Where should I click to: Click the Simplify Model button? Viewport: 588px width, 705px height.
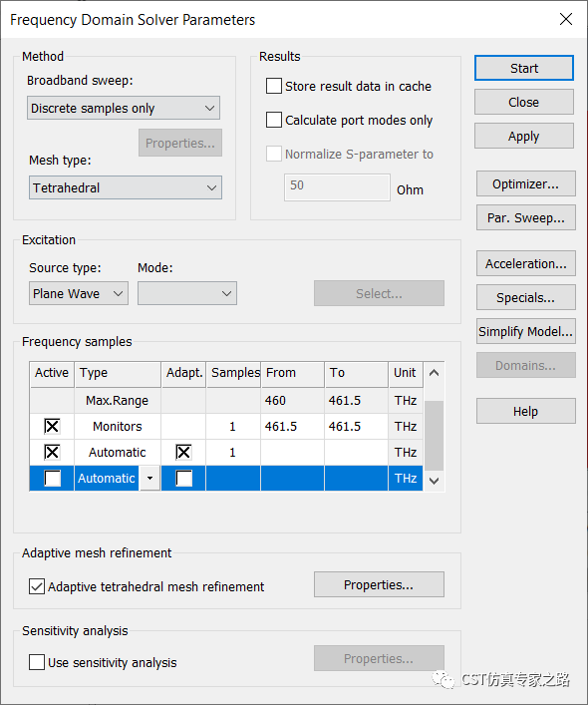tap(525, 331)
